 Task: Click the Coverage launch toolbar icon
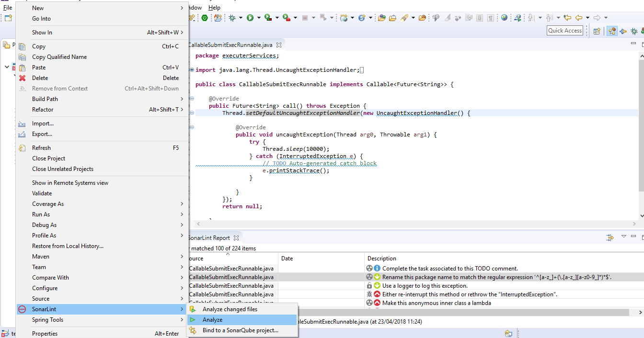tap(268, 18)
